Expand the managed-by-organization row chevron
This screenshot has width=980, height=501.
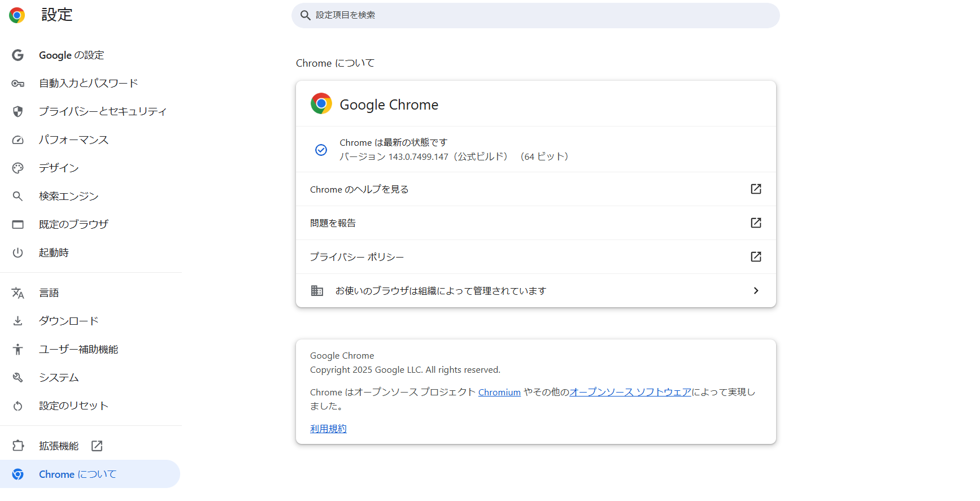coord(756,291)
